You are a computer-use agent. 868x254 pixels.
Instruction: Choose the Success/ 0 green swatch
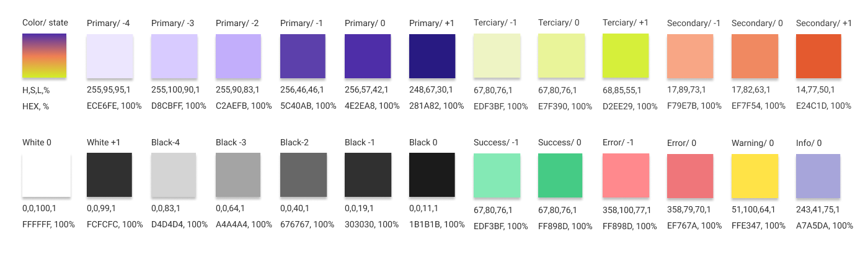pyautogui.click(x=561, y=176)
